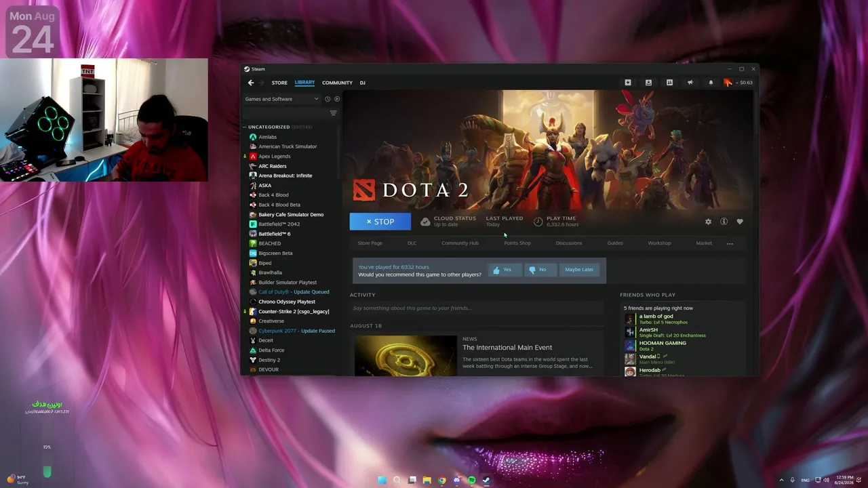The width and height of the screenshot is (868, 488).
Task: Click the Brawlhalla game icon
Action: point(253,272)
